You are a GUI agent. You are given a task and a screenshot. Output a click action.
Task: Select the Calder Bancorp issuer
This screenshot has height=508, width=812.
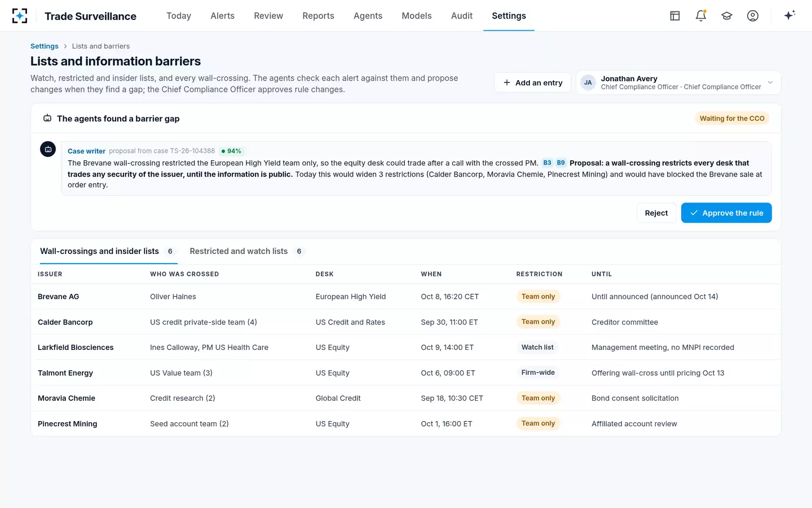point(65,322)
